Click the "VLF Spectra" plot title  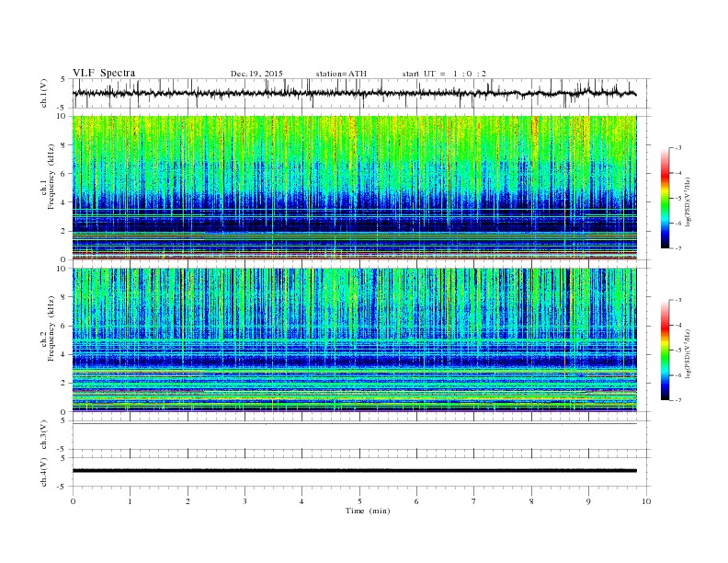[104, 73]
